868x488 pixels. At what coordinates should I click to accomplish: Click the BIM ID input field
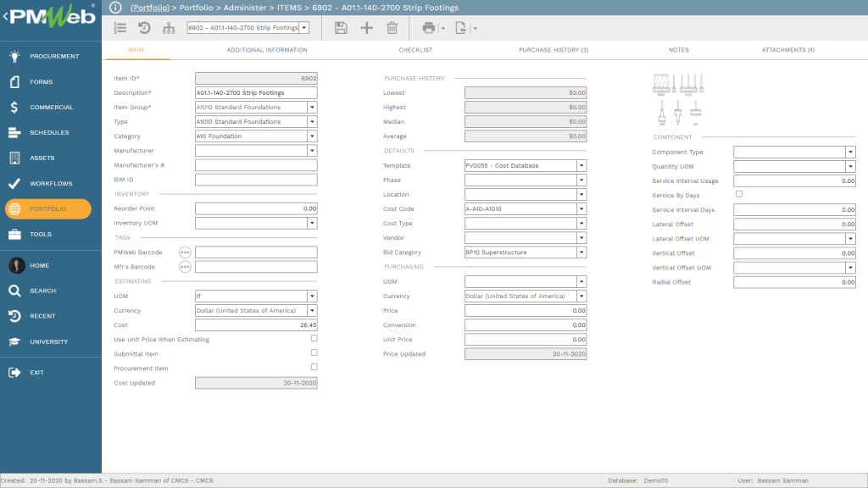pos(256,180)
